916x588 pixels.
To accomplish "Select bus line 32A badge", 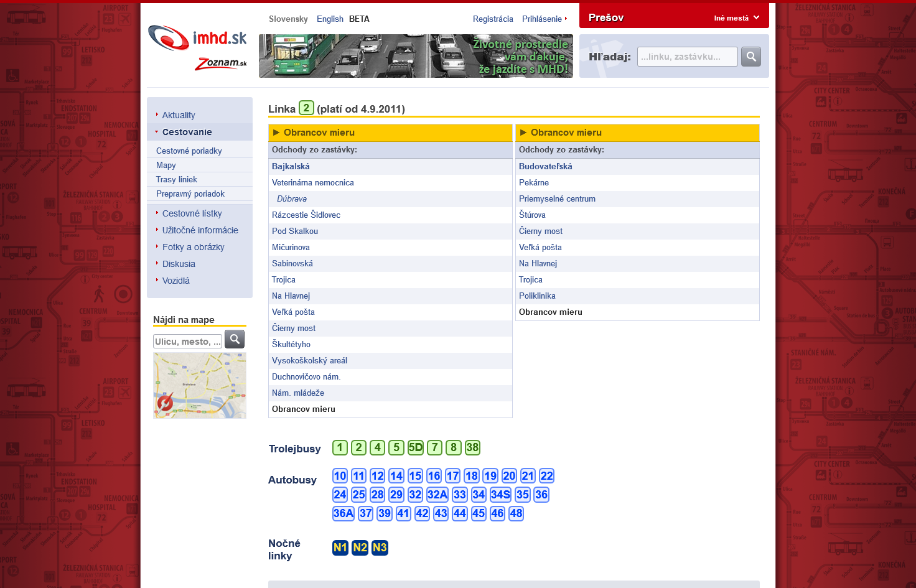I will [437, 495].
